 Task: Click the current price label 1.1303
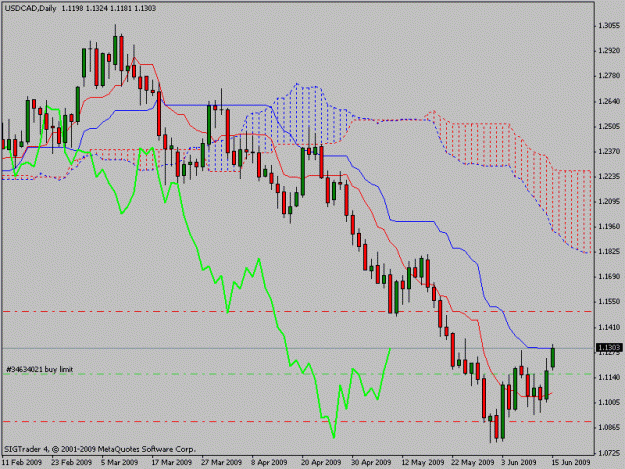(609, 348)
